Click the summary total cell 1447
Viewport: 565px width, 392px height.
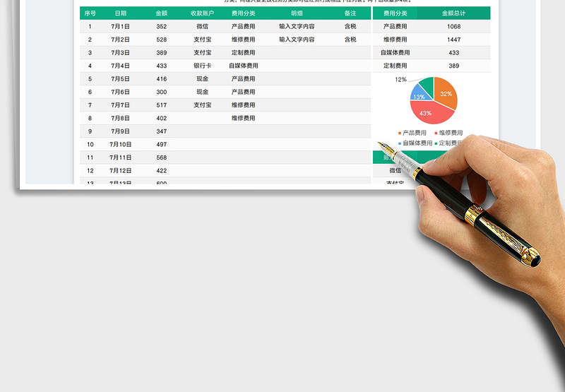(x=453, y=40)
